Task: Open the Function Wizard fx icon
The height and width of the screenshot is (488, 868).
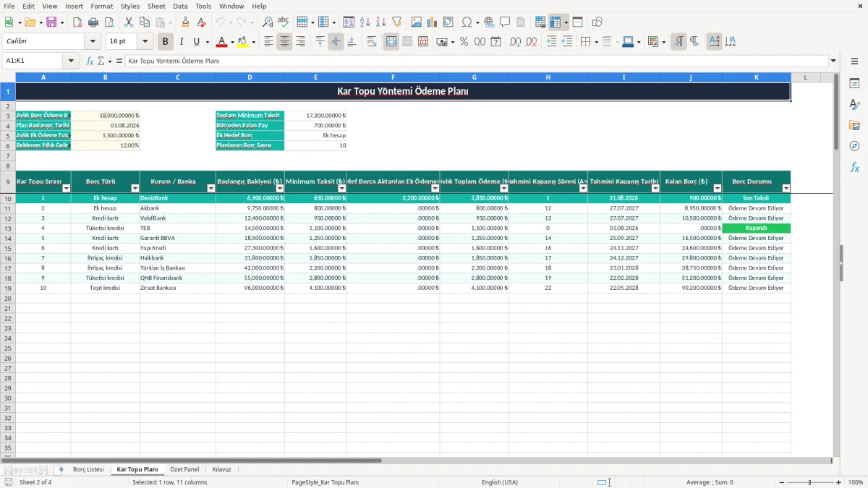Action: pos(90,61)
